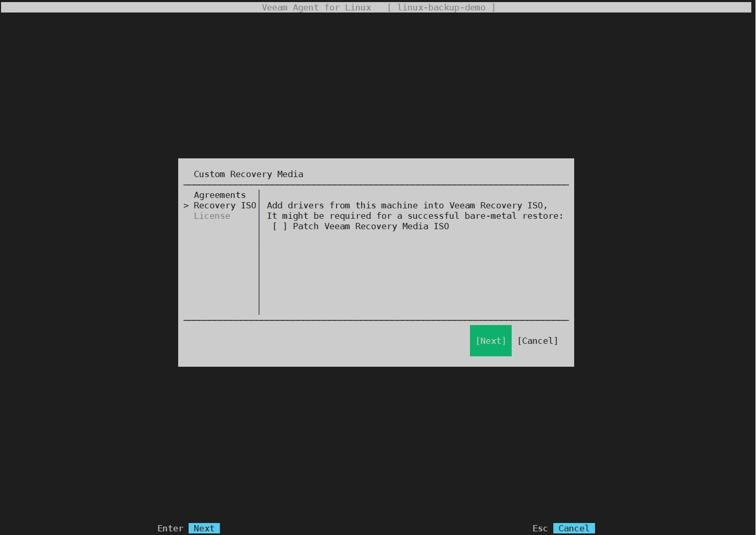Select the greyed-out License step

212,216
